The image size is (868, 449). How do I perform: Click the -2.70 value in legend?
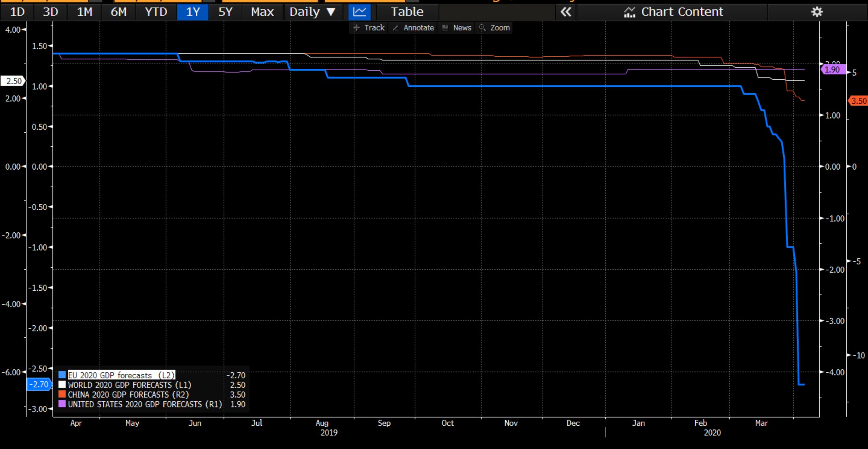tap(236, 375)
